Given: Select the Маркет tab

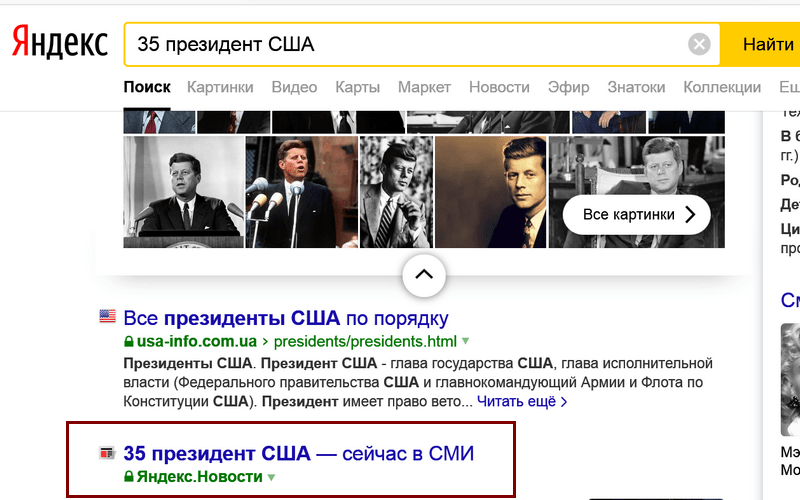Looking at the screenshot, I should [424, 87].
